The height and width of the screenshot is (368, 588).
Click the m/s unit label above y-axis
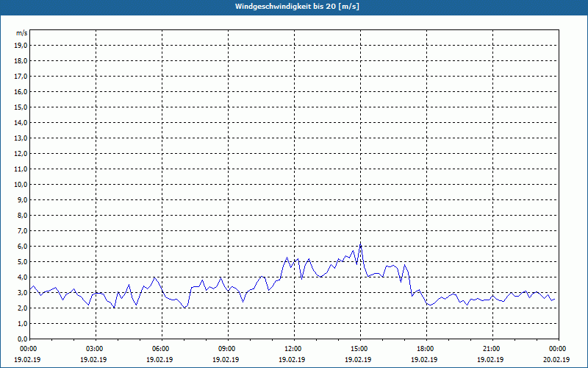(x=21, y=33)
